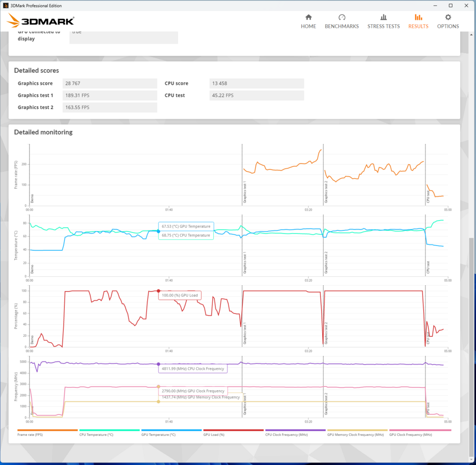Click Graphics test 1 marker in frame rate chart
Screen dimensions: 476x465
pos(245,192)
